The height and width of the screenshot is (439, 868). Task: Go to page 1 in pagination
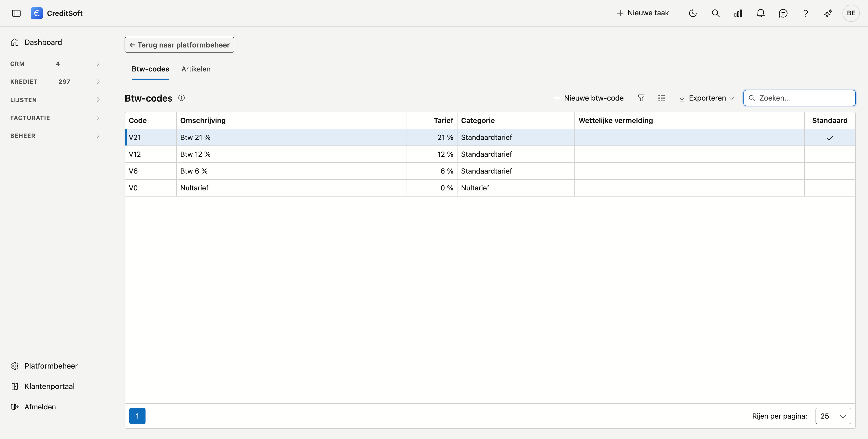coord(137,416)
